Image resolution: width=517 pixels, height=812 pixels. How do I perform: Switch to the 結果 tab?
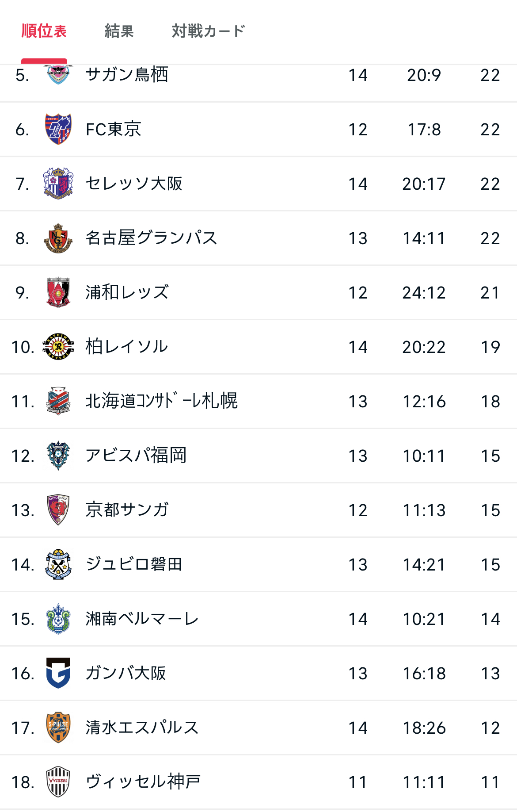click(119, 31)
